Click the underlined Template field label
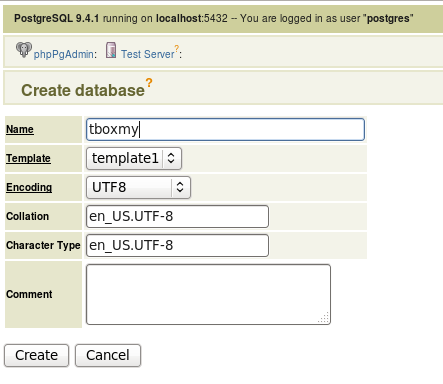 (x=28, y=158)
